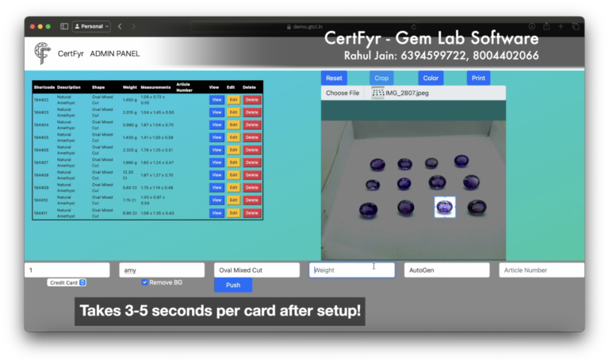Open a new tab with plus icon
Image resolution: width=609 pixels, height=364 pixels.
tap(561, 26)
